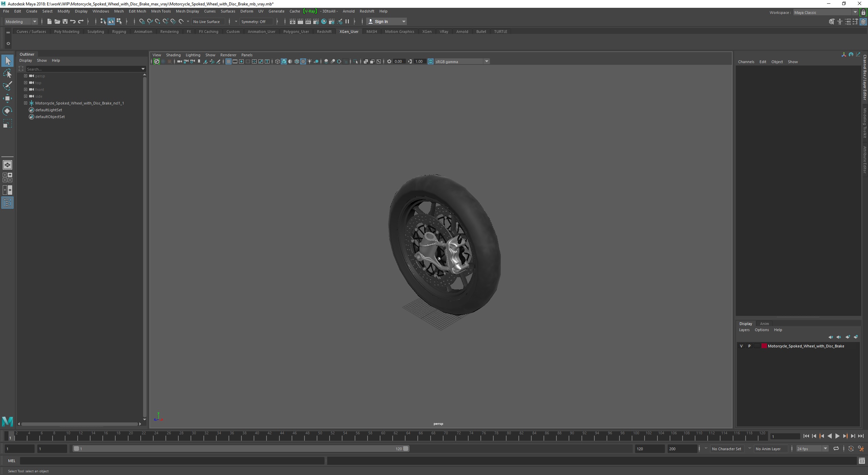Image resolution: width=868 pixels, height=475 pixels.
Task: Open the Panels menu in viewport
Action: pyautogui.click(x=246, y=54)
